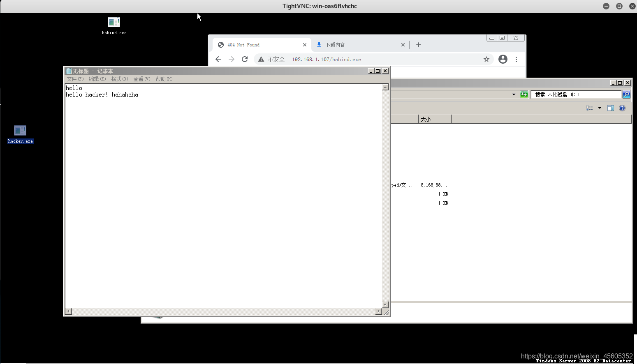Bookmark page with the star icon
The image size is (637, 364).
click(x=486, y=59)
